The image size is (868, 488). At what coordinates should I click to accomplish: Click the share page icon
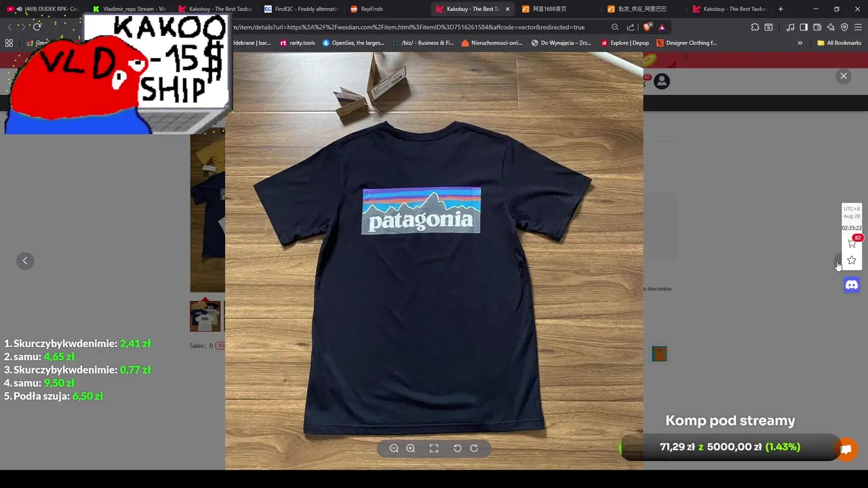(631, 27)
